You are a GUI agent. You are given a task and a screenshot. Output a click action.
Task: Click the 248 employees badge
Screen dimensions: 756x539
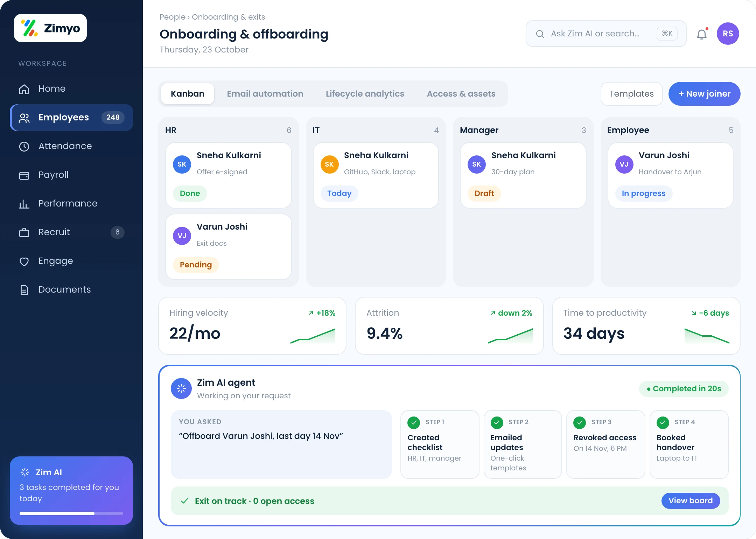[113, 117]
